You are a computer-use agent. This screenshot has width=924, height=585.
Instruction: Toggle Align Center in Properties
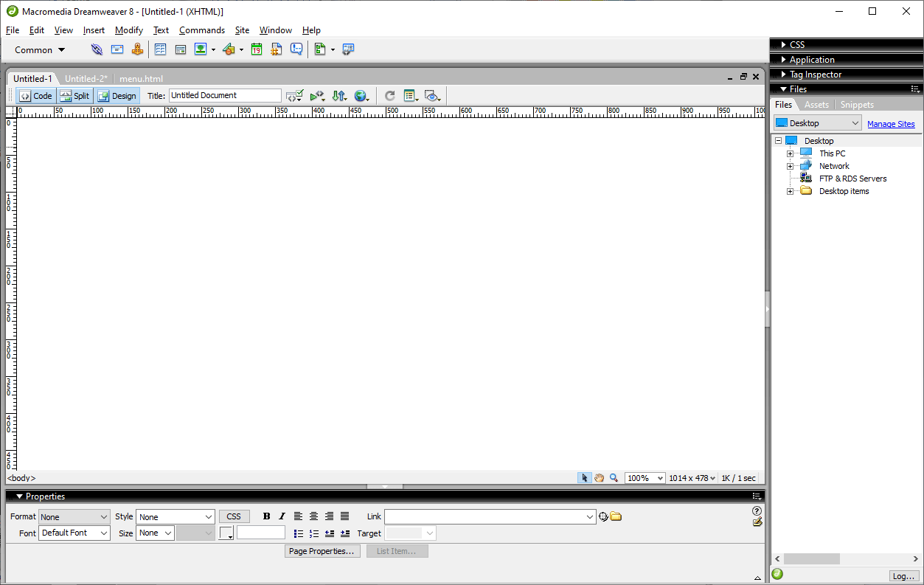[x=313, y=516]
